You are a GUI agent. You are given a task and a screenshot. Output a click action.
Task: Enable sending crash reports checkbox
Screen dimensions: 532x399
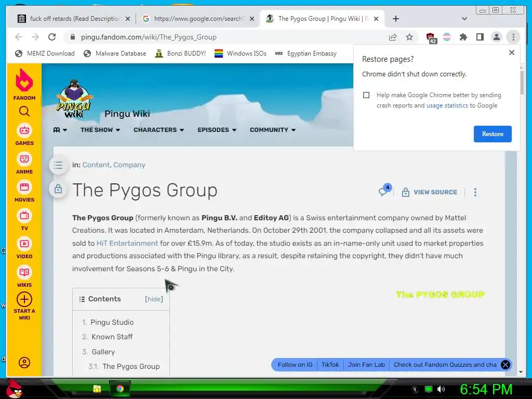[x=366, y=95]
